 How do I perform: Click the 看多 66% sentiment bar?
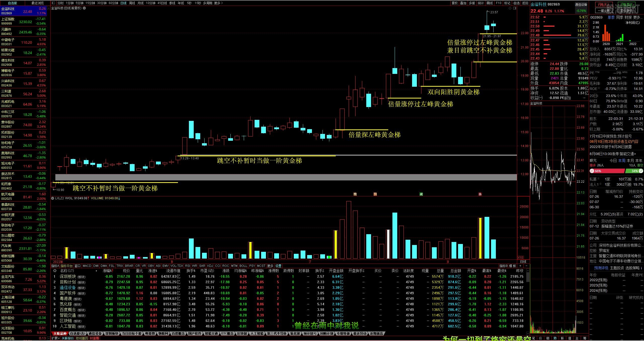pos(607,171)
